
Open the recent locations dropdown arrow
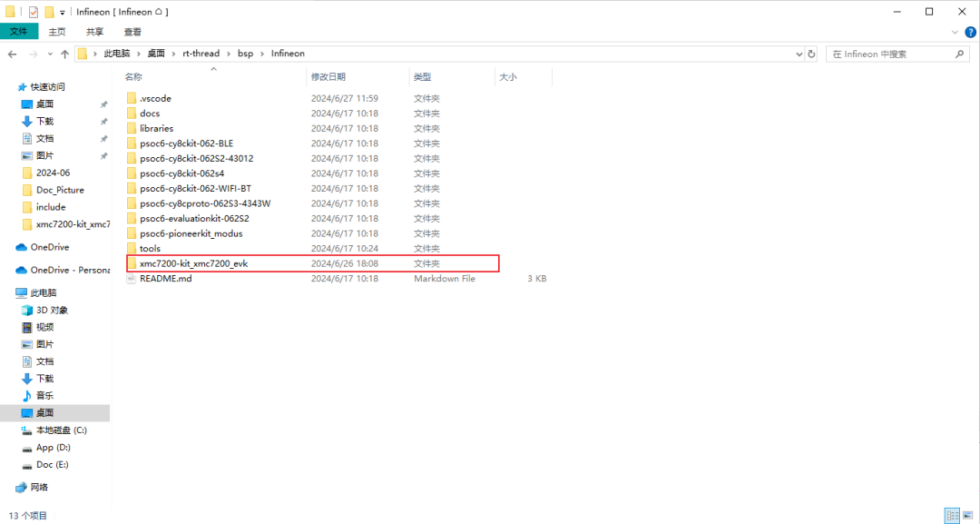49,54
